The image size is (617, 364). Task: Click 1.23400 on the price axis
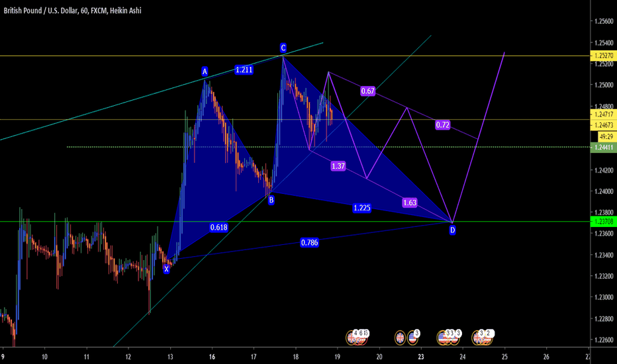[x=604, y=255]
